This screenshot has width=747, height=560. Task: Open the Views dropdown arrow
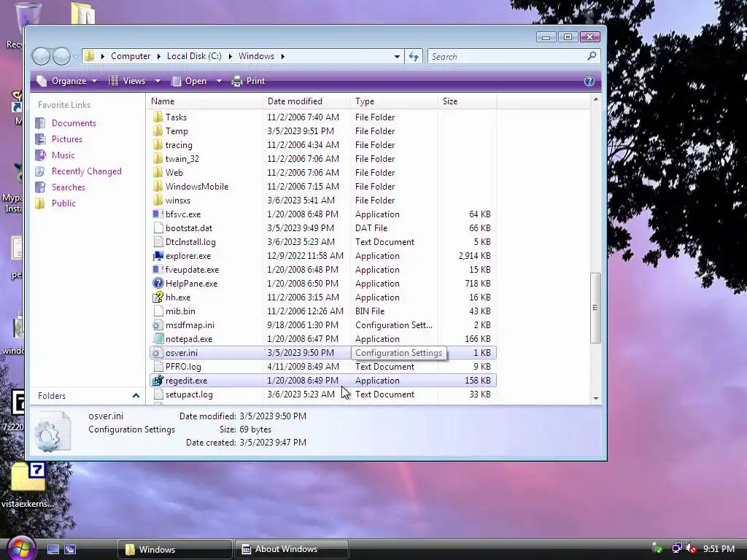click(x=158, y=81)
